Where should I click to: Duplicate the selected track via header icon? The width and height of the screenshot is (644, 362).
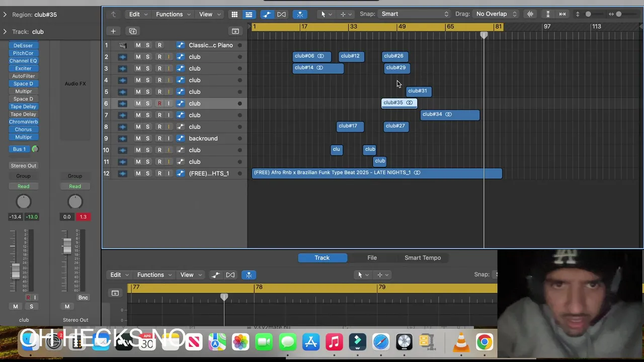[x=133, y=31]
